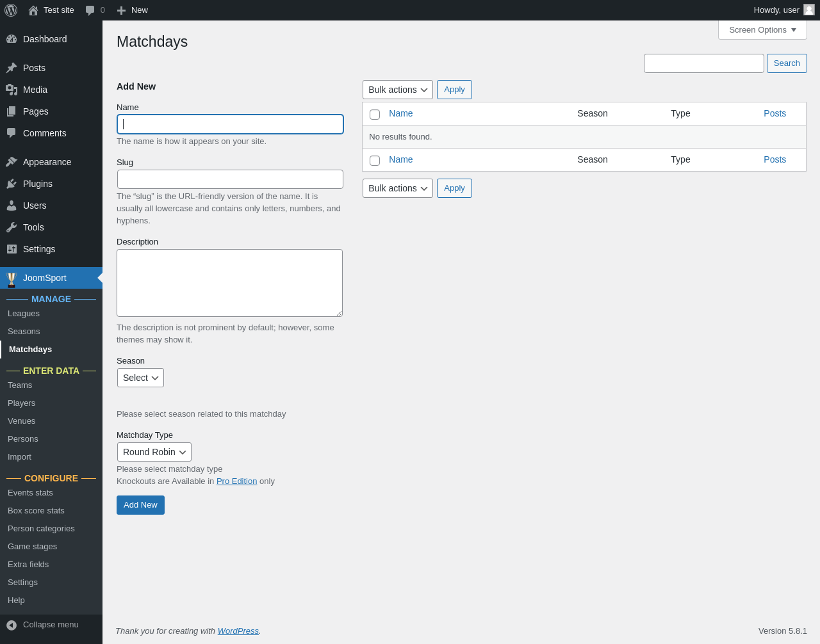820x644 pixels.
Task: Expand Screen Options panel
Action: coord(762,30)
